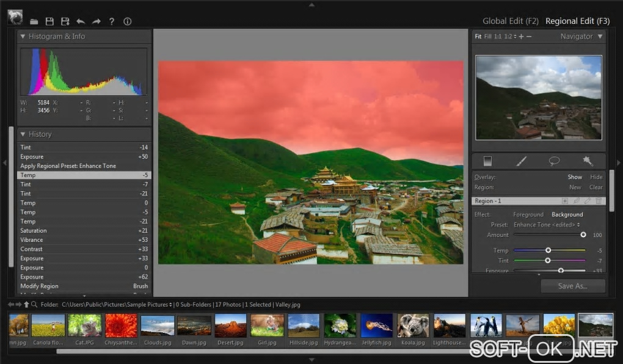Collapse the Navigator panel arrow
The height and width of the screenshot is (364, 623).
(x=600, y=37)
